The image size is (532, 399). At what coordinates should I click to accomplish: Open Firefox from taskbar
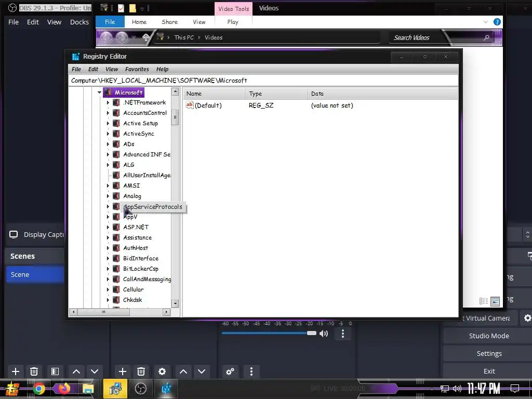[63, 389]
